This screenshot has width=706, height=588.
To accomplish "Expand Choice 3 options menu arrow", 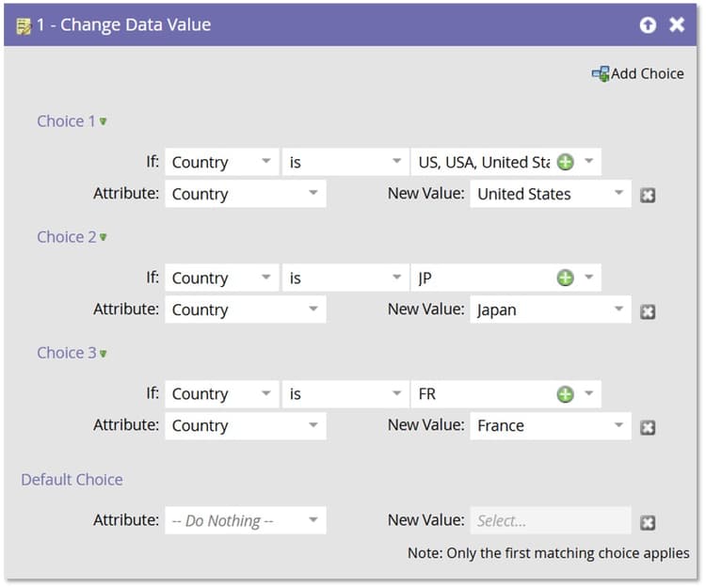I will point(104,353).
